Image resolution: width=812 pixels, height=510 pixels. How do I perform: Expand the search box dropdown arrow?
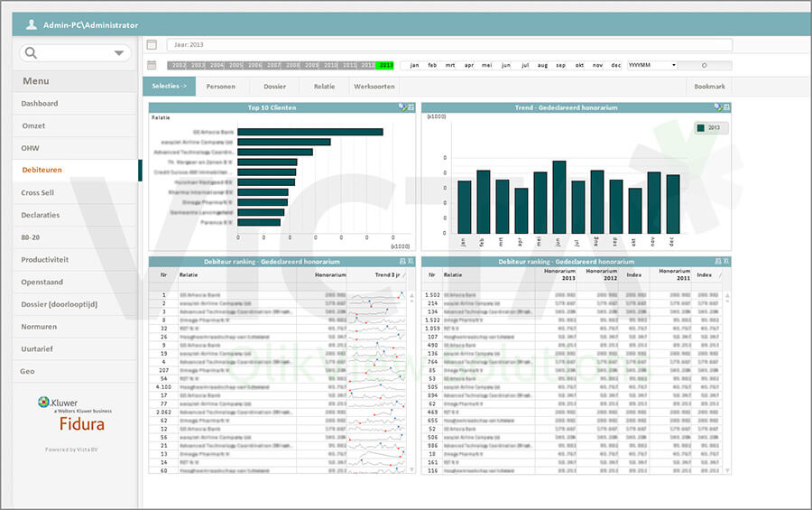coord(119,53)
